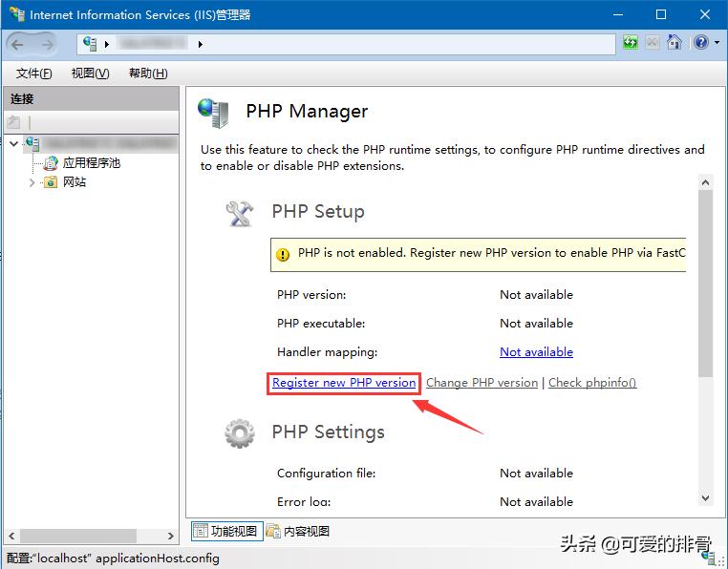This screenshot has height=569, width=728.
Task: Collapse the server node in tree
Action: click(14, 144)
